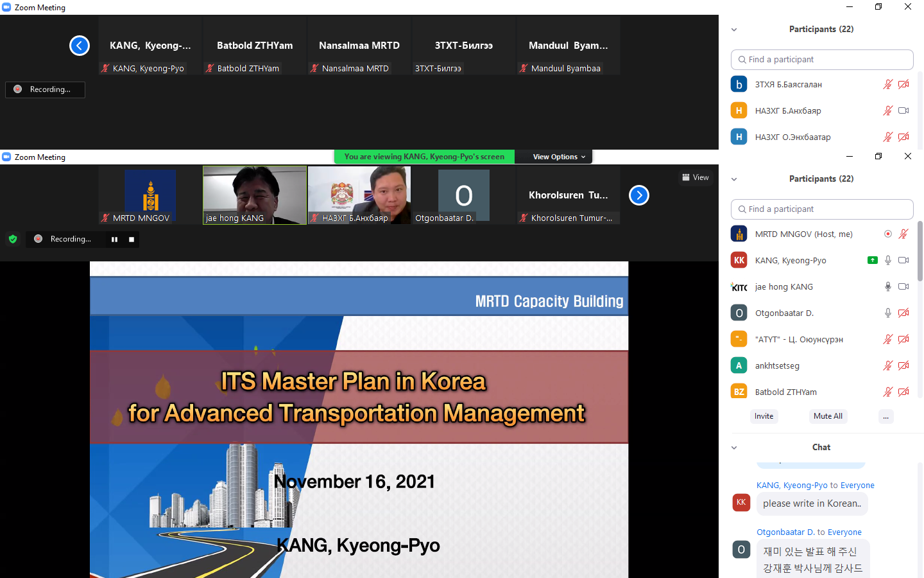
Task: Select jae hong KANG video thumbnail
Action: (255, 195)
